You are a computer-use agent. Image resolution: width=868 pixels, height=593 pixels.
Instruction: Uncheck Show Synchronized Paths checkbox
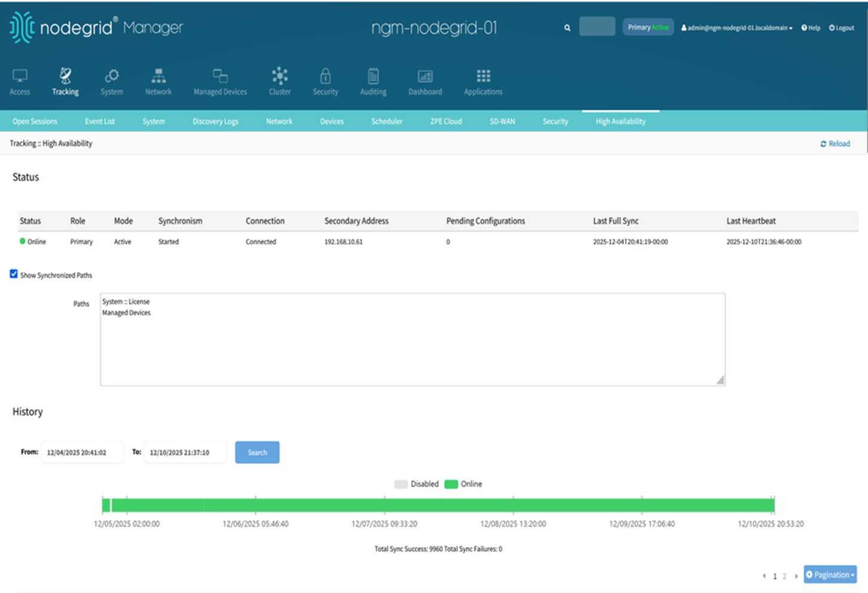point(14,274)
